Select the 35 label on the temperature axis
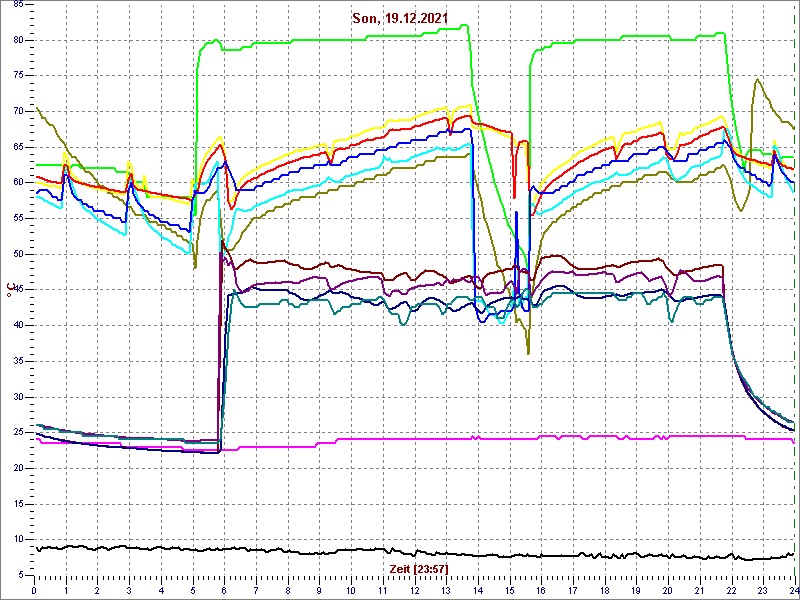 pos(18,361)
